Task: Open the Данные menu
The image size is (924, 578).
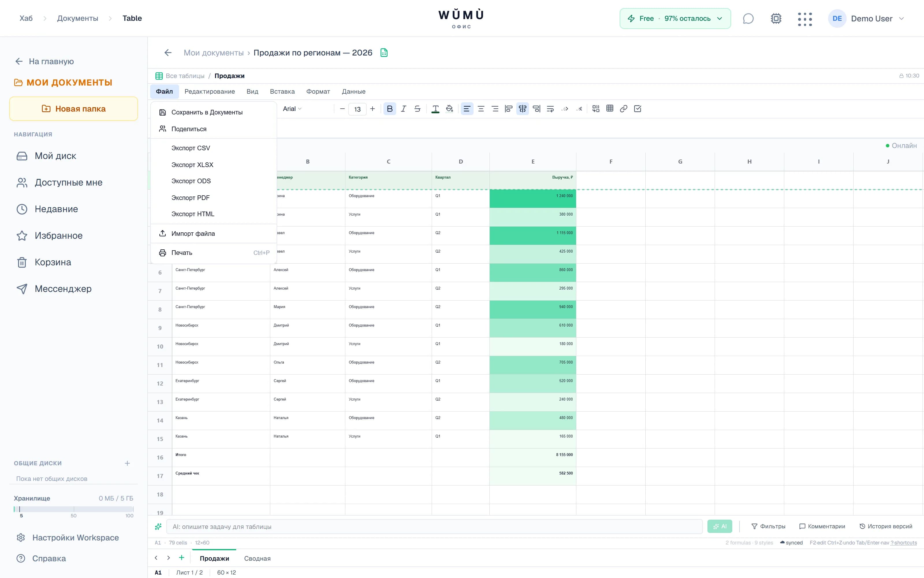Action: coord(353,91)
